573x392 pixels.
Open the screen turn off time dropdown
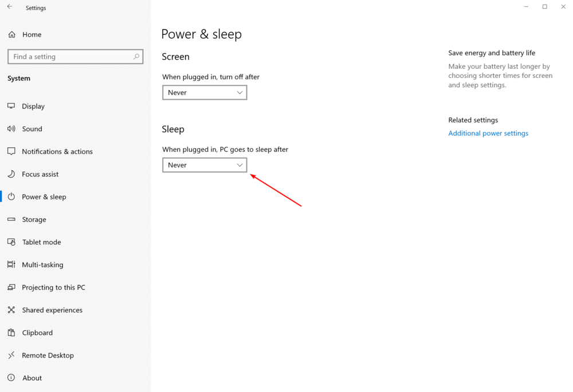pyautogui.click(x=205, y=92)
